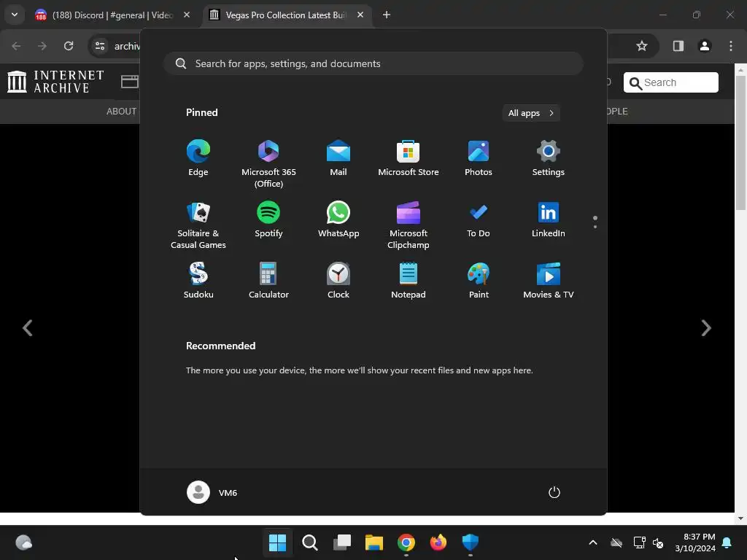Open Task View on the taskbar
Viewport: 747px width, 560px height.
(342, 542)
